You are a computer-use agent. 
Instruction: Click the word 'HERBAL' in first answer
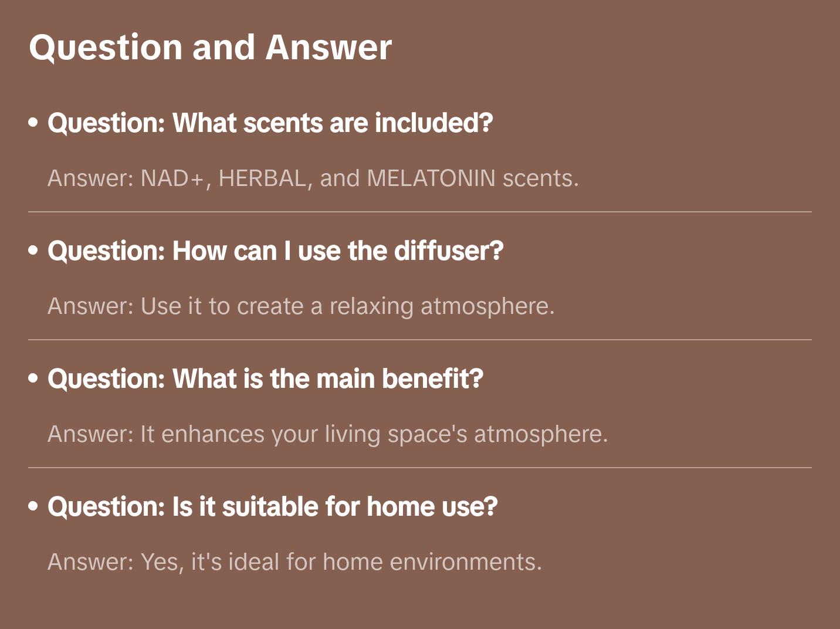[x=262, y=178]
